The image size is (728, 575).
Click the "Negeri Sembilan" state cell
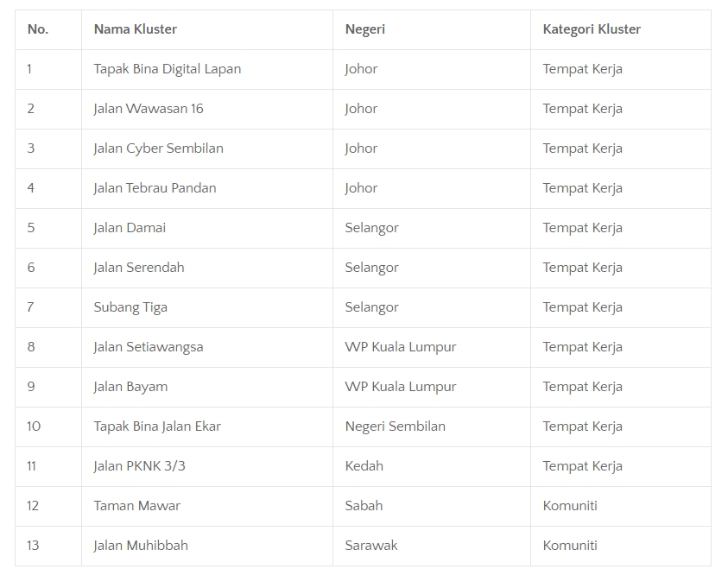click(396, 427)
